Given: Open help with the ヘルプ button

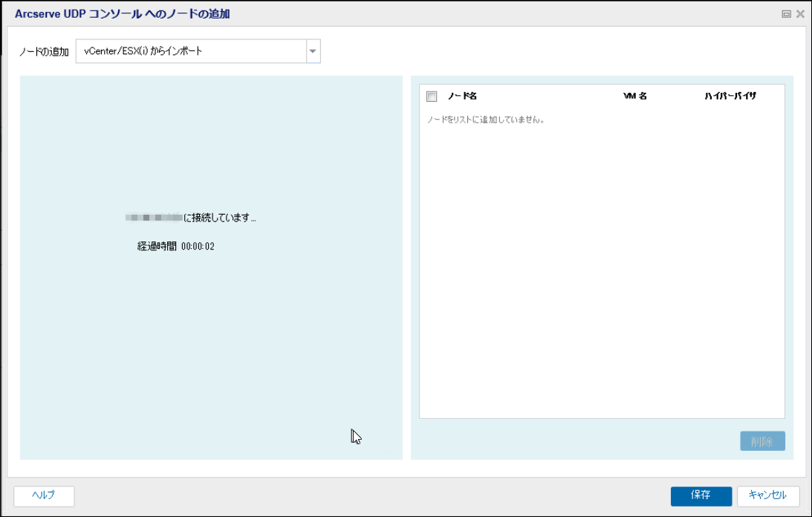Looking at the screenshot, I should pos(44,495).
